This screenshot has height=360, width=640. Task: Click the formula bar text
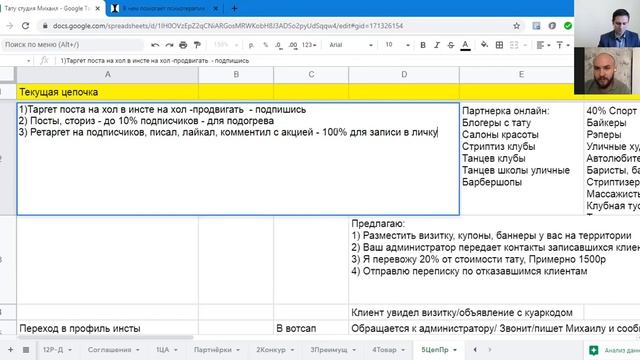tap(154, 61)
